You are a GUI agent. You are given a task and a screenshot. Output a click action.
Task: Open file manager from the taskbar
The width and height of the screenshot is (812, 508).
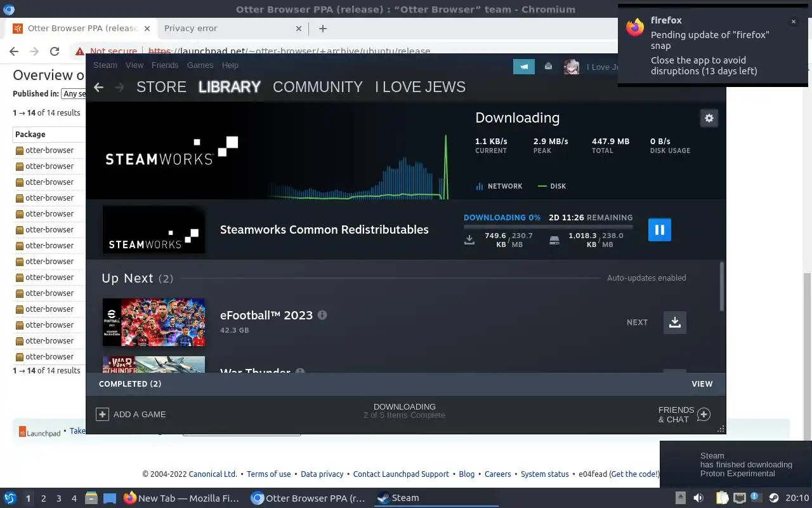(x=91, y=498)
